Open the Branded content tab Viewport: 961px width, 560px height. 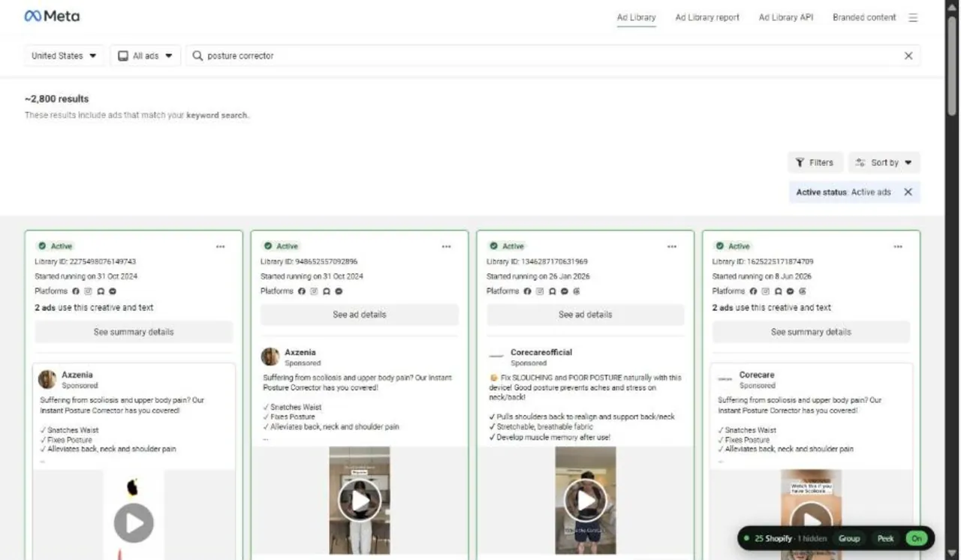click(864, 17)
